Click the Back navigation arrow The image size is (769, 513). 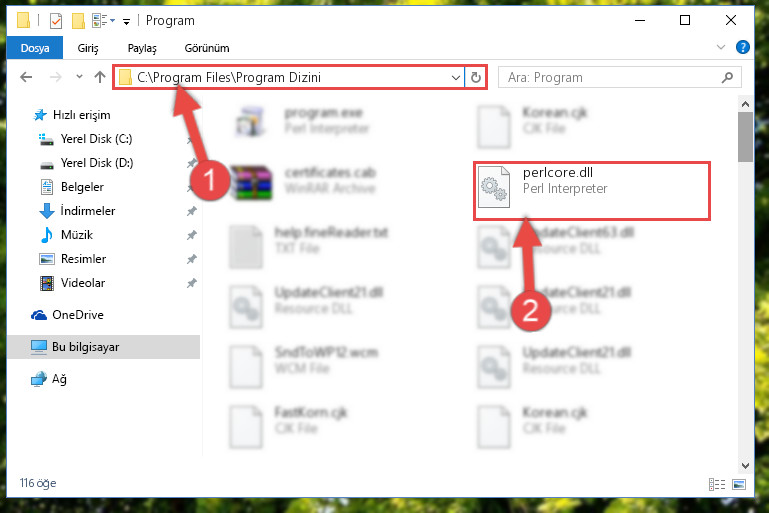pos(26,77)
